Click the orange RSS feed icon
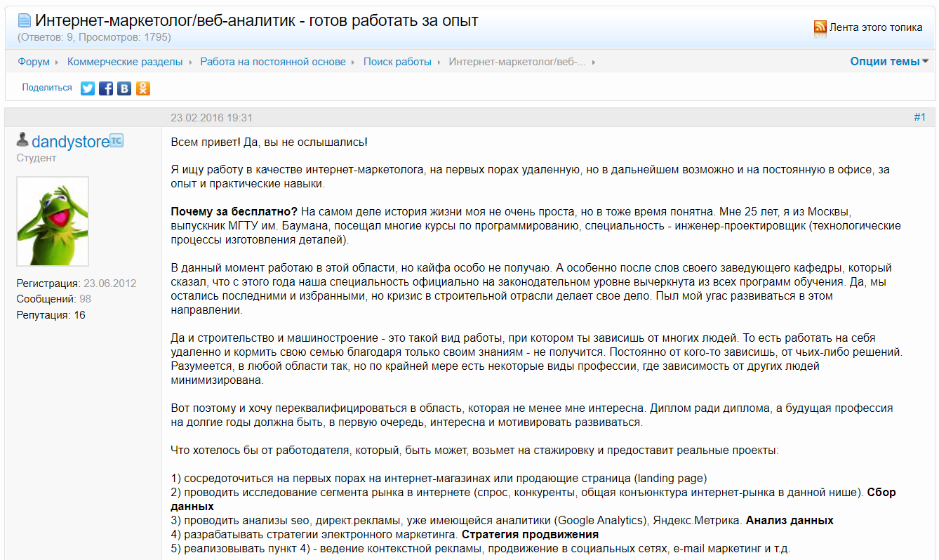This screenshot has height=560, width=939. pos(820,27)
